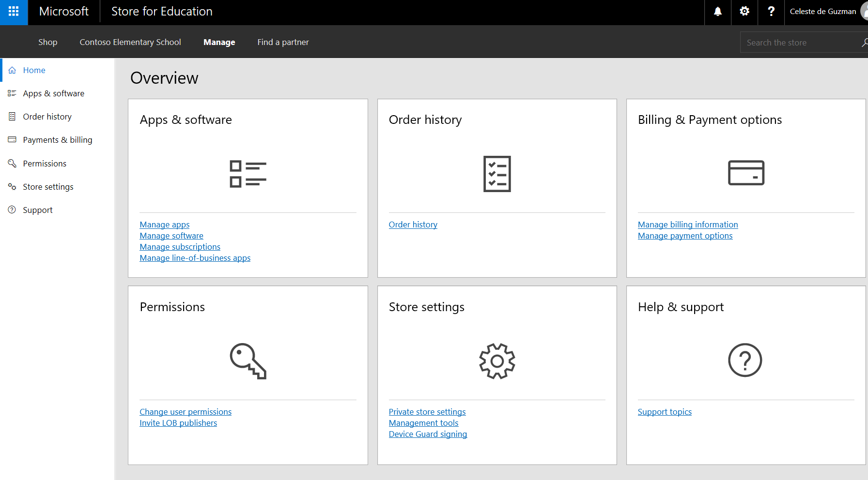Click the Store settings gear tile icon
This screenshot has width=868, height=480.
pyautogui.click(x=497, y=361)
